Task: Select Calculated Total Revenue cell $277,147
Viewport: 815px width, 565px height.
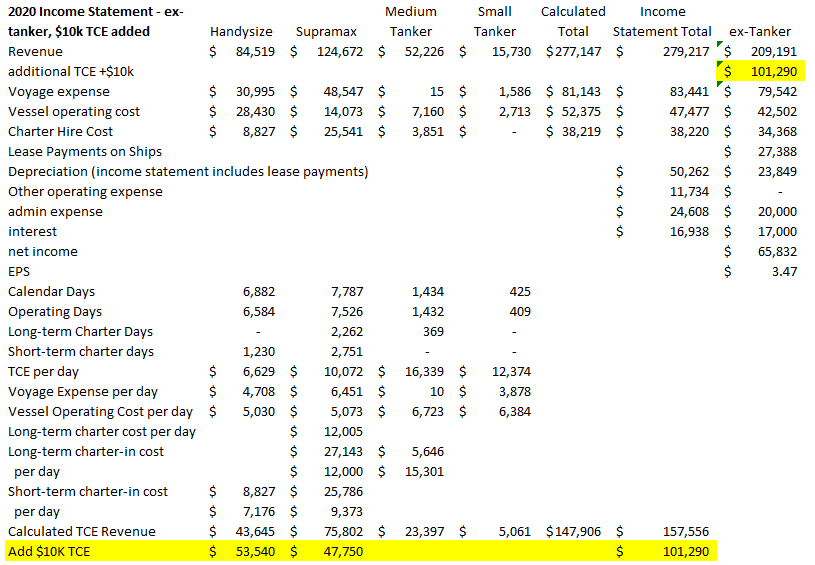Action: 573,51
